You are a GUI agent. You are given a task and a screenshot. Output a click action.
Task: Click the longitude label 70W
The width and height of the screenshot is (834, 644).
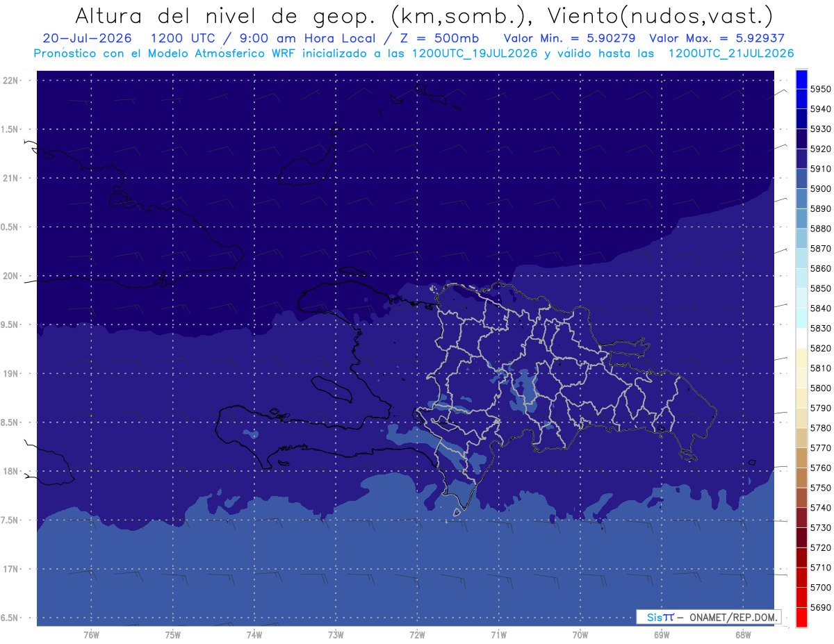(580, 634)
